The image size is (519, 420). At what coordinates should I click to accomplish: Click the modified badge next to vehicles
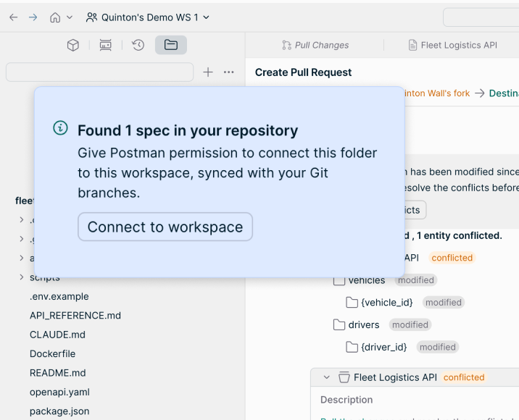click(416, 280)
